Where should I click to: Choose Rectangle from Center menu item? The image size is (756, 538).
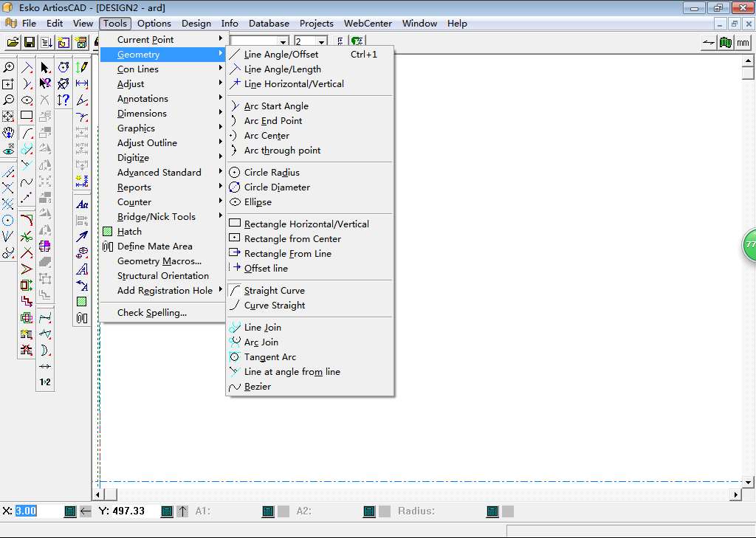[292, 239]
